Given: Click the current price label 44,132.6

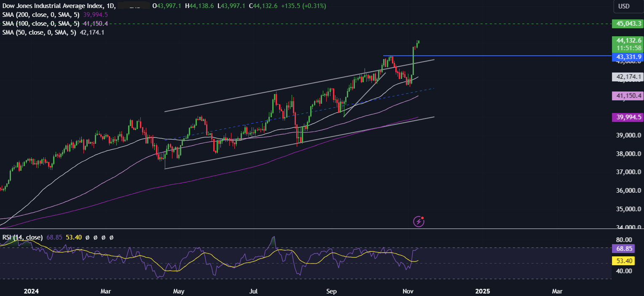Looking at the screenshot, I should click(628, 40).
